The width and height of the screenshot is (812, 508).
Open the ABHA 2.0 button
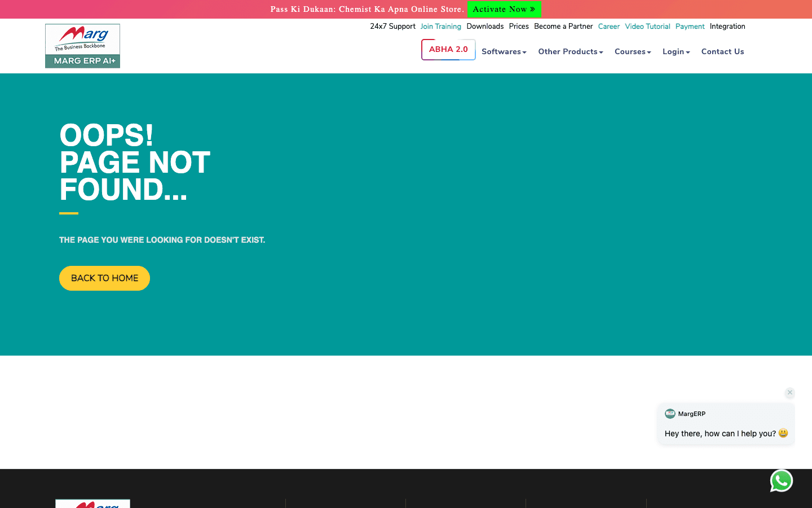[x=448, y=50]
